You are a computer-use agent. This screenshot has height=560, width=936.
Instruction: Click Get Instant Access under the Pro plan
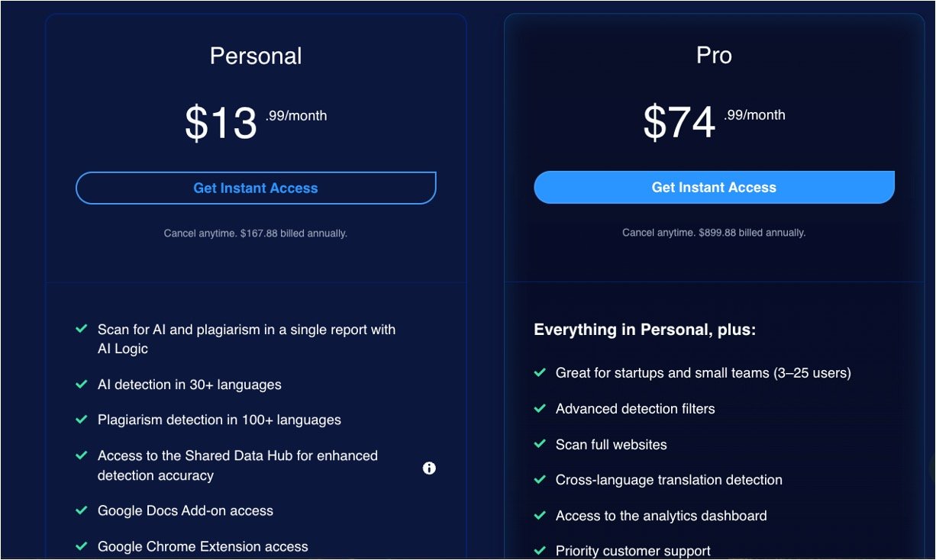coord(714,188)
